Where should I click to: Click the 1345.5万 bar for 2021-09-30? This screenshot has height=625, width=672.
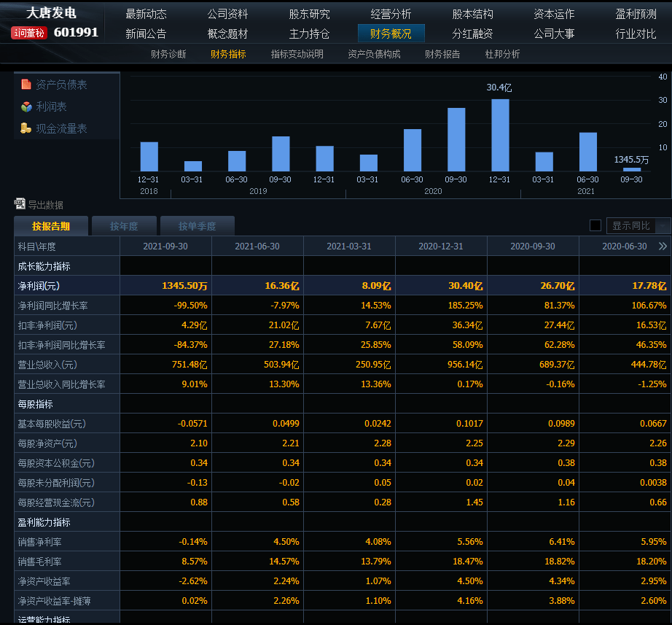pos(632,169)
